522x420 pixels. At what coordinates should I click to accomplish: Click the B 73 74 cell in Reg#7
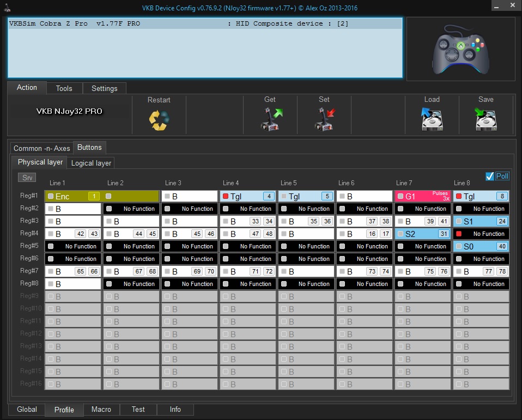point(364,271)
